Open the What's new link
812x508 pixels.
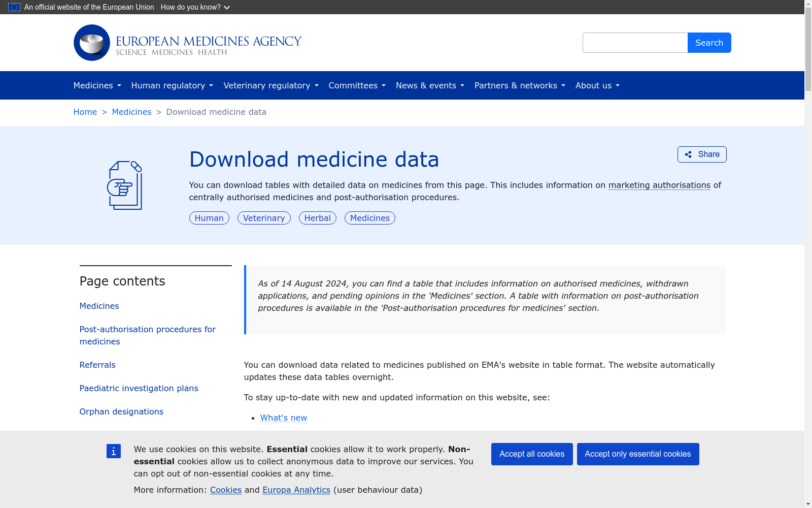click(x=283, y=418)
